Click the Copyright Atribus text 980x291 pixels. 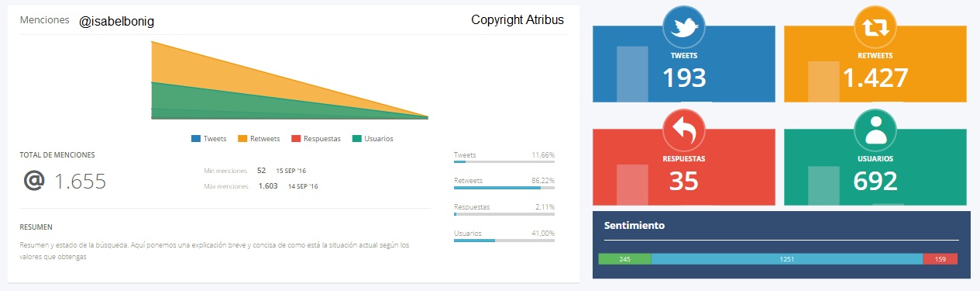(x=518, y=19)
